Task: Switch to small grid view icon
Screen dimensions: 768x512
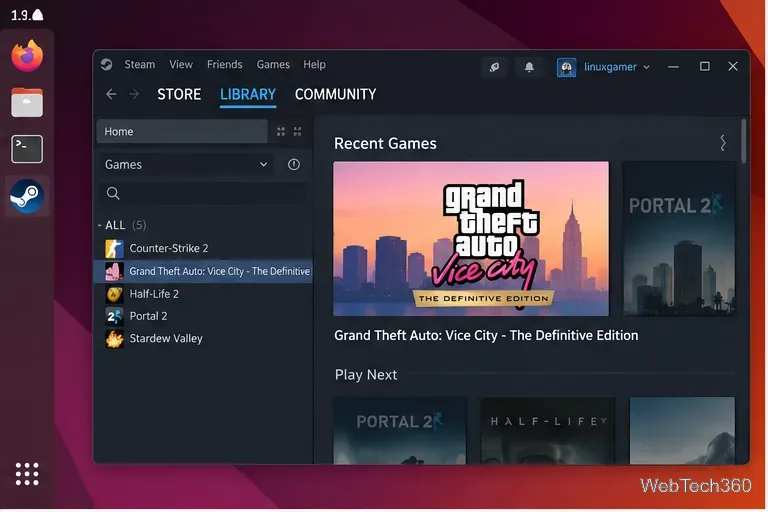Action: click(297, 131)
